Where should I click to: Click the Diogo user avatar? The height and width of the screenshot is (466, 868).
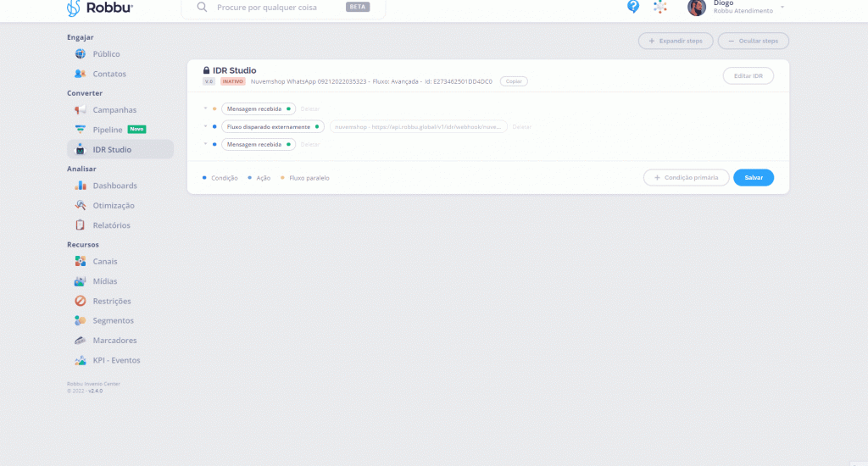(697, 8)
